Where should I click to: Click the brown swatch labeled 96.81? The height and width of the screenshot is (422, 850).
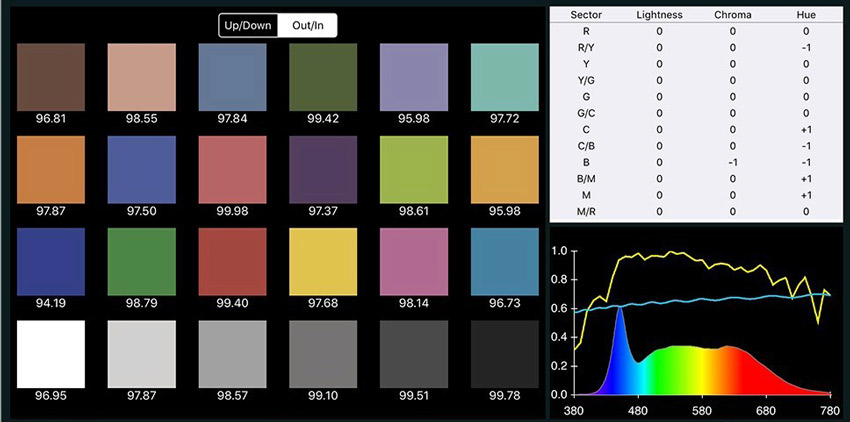click(51, 78)
